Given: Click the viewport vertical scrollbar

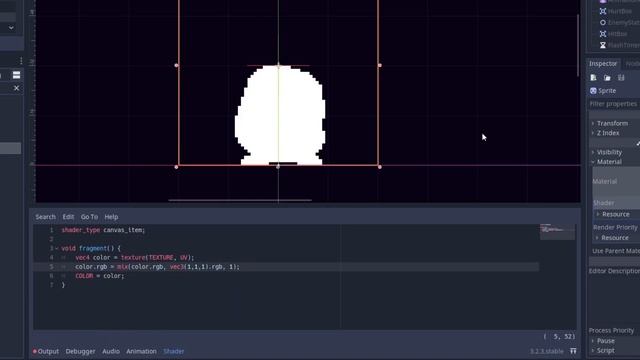Looking at the screenshot, I should [578, 45].
